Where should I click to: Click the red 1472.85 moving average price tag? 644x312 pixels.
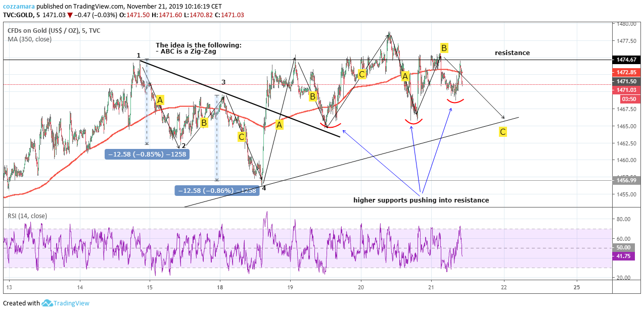(x=625, y=73)
